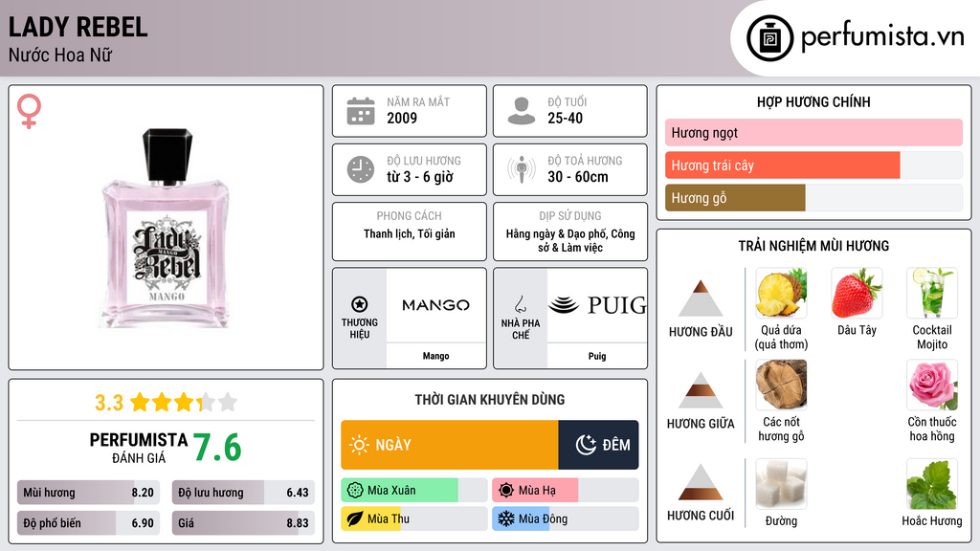Image resolution: width=980 pixels, height=551 pixels.
Task: Click the launch year 2009
Action: tap(402, 118)
